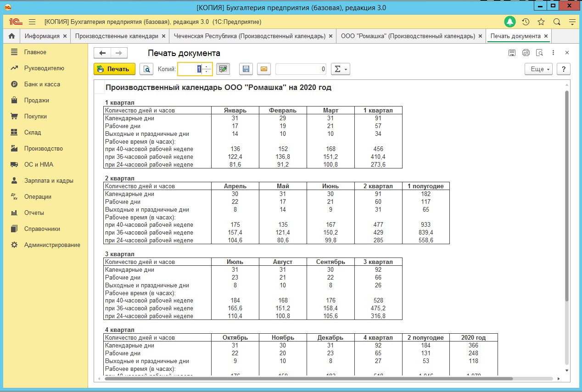Open Зарплата и кадры section
The width and height of the screenshot is (582, 392).
pos(49,180)
